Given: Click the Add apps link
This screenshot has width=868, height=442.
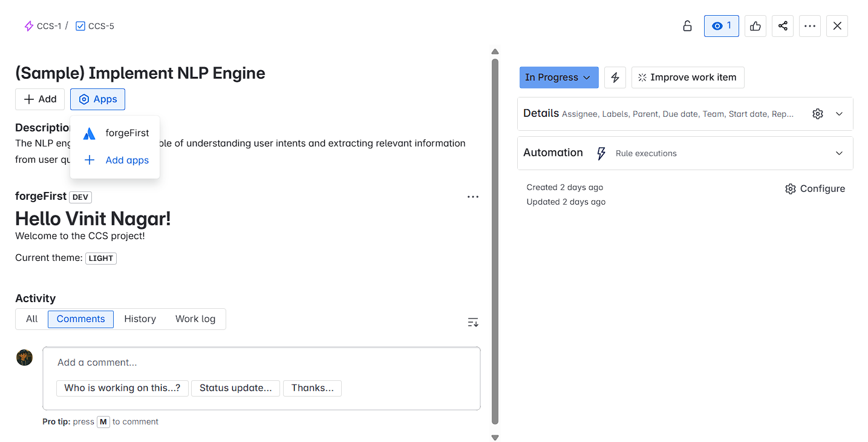Looking at the screenshot, I should [127, 160].
